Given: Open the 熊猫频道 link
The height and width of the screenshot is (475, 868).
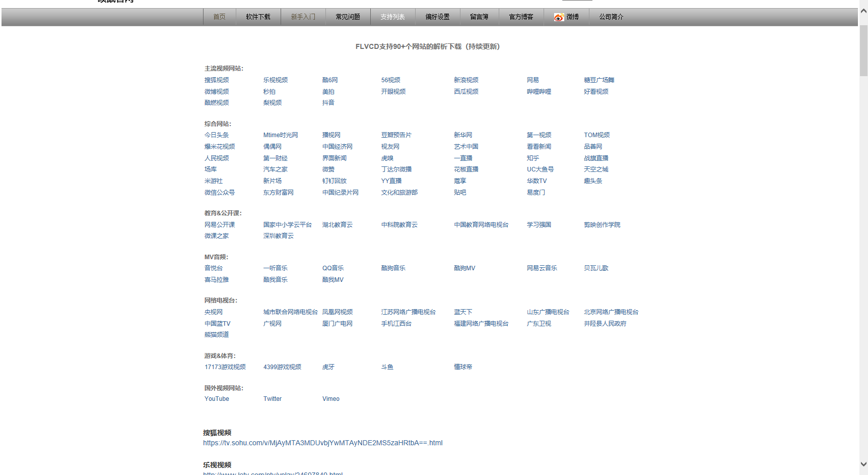Looking at the screenshot, I should [217, 335].
